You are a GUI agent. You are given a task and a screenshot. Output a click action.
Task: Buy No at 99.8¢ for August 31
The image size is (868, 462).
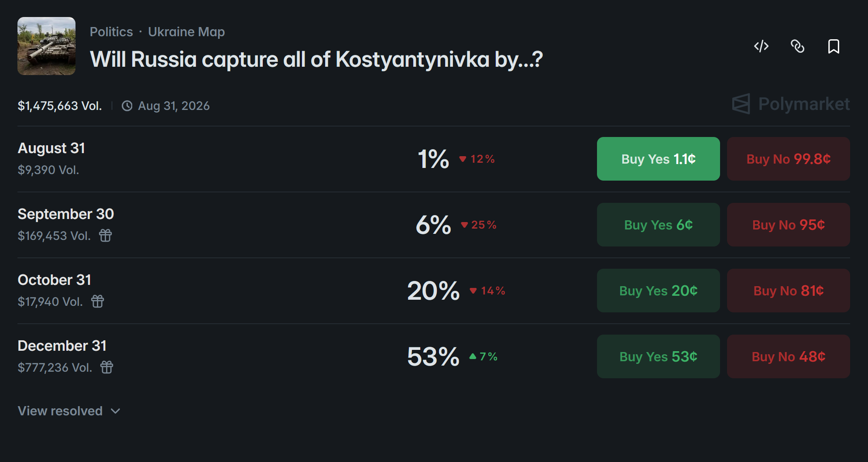pyautogui.click(x=788, y=159)
